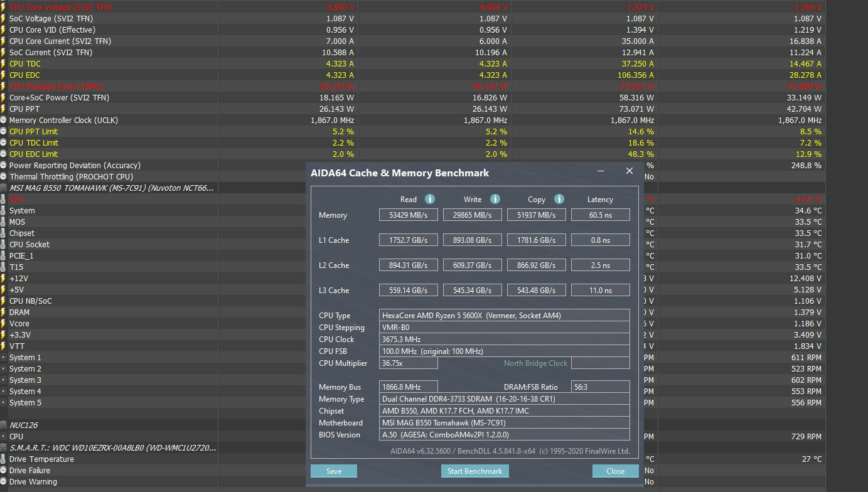The width and height of the screenshot is (868, 492).
Task: Click the CPU Multiplier field 36.75x
Action: [409, 363]
